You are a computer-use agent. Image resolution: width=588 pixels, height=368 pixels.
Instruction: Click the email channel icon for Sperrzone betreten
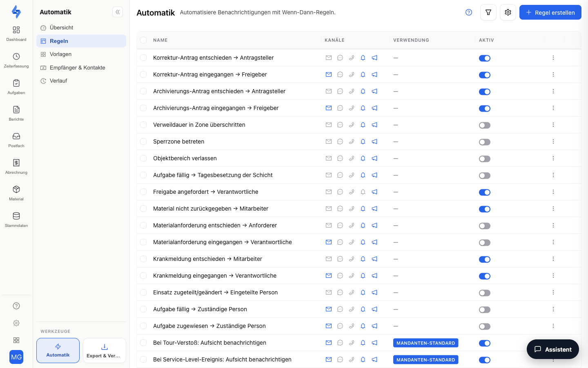click(x=329, y=141)
